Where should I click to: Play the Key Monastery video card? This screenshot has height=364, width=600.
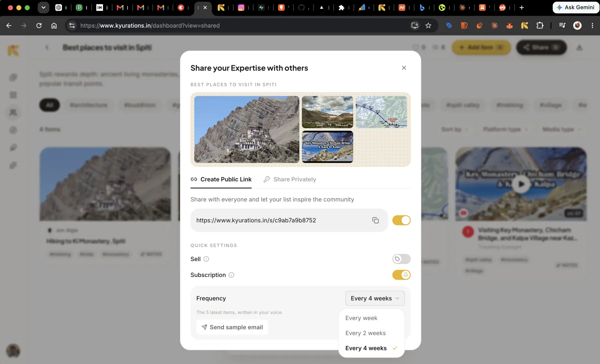click(521, 184)
